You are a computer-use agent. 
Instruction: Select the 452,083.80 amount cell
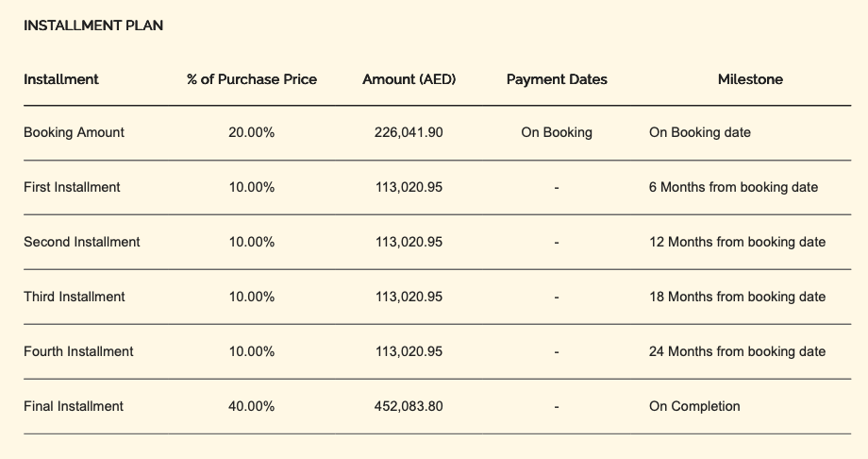click(409, 406)
